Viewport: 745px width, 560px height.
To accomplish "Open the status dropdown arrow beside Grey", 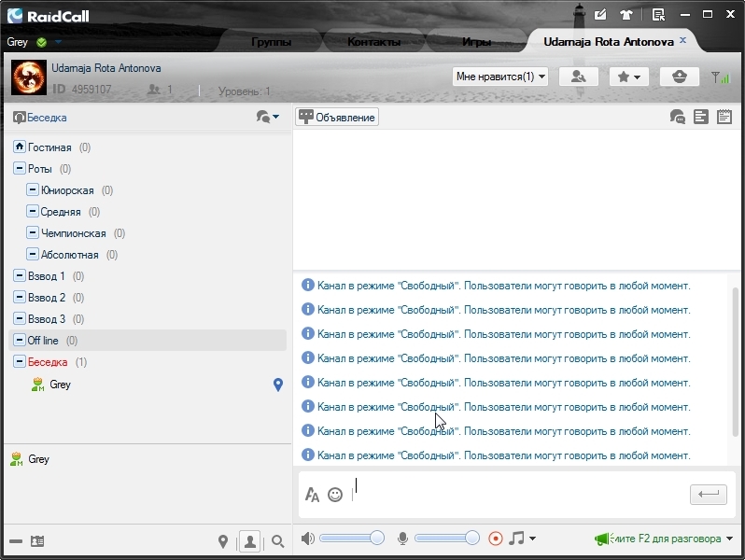I will 58,42.
